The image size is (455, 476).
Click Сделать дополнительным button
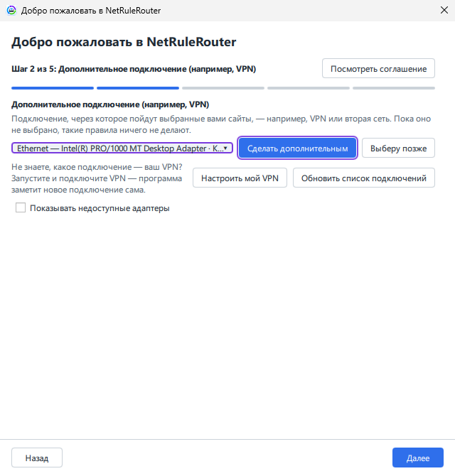(x=297, y=148)
